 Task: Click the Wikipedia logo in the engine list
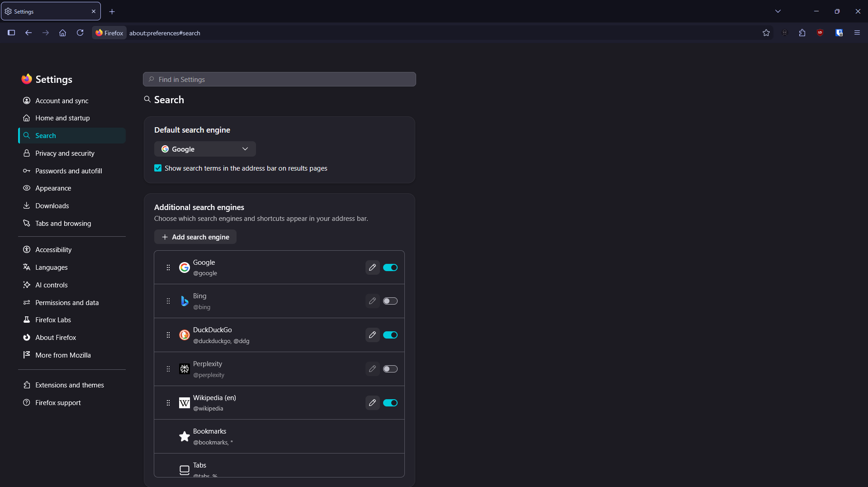pyautogui.click(x=185, y=403)
